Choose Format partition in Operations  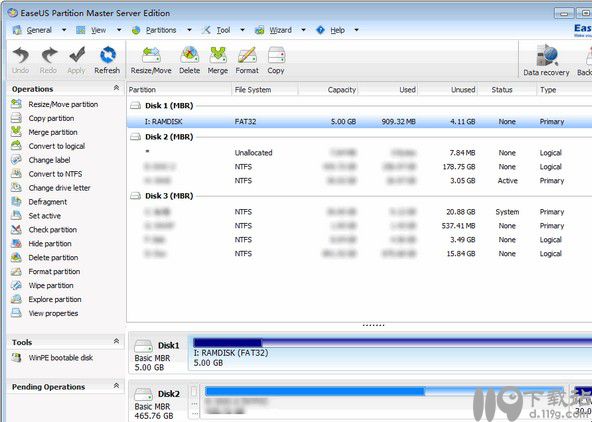[x=46, y=272]
